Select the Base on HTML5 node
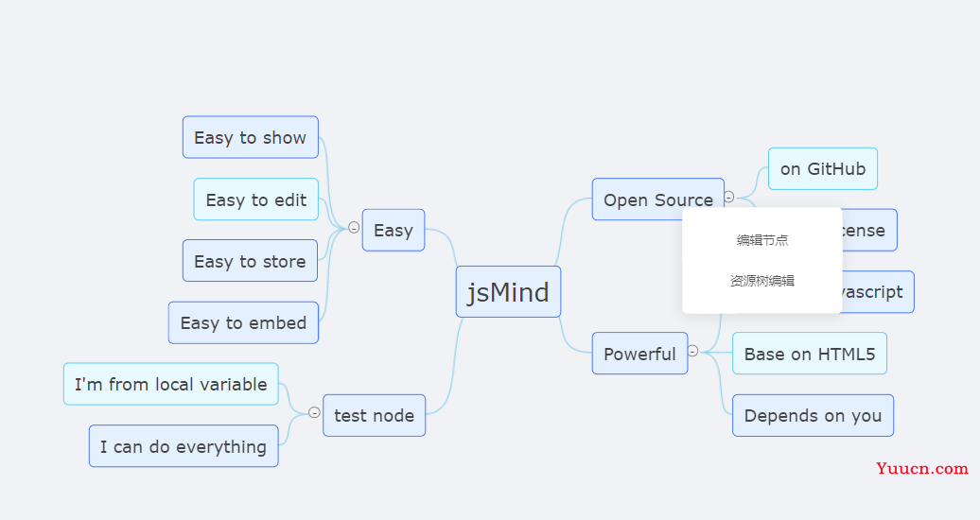 [x=810, y=354]
